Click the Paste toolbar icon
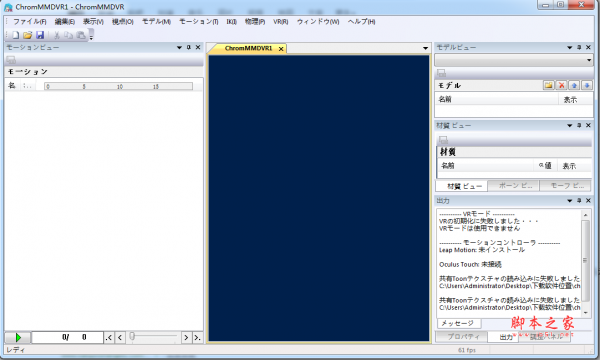This screenshot has width=600, height=360. pyautogui.click(x=81, y=35)
